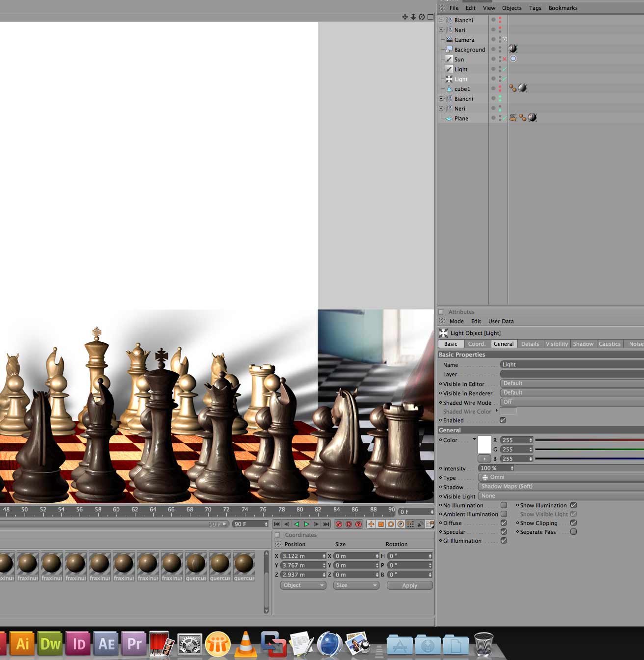This screenshot has width=644, height=660.
Task: Open Adobe Dreamweaver from the dock
Action: point(51,643)
